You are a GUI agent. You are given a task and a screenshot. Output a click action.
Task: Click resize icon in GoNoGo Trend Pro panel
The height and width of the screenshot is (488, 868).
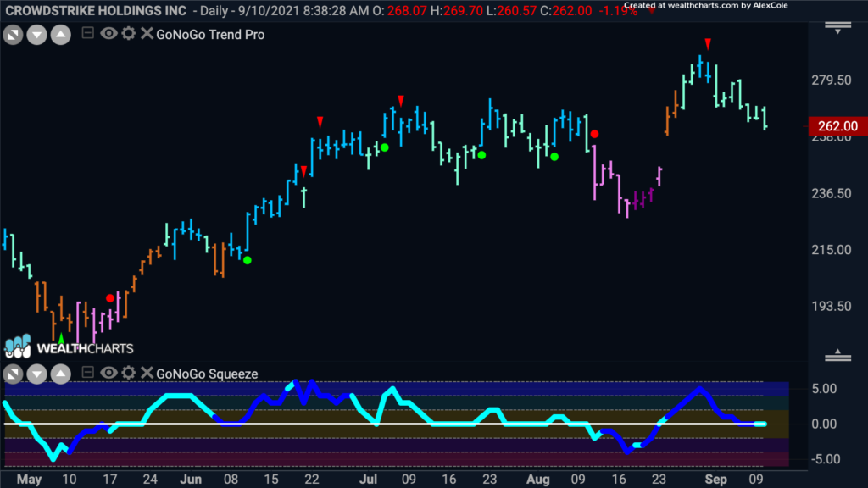point(13,36)
